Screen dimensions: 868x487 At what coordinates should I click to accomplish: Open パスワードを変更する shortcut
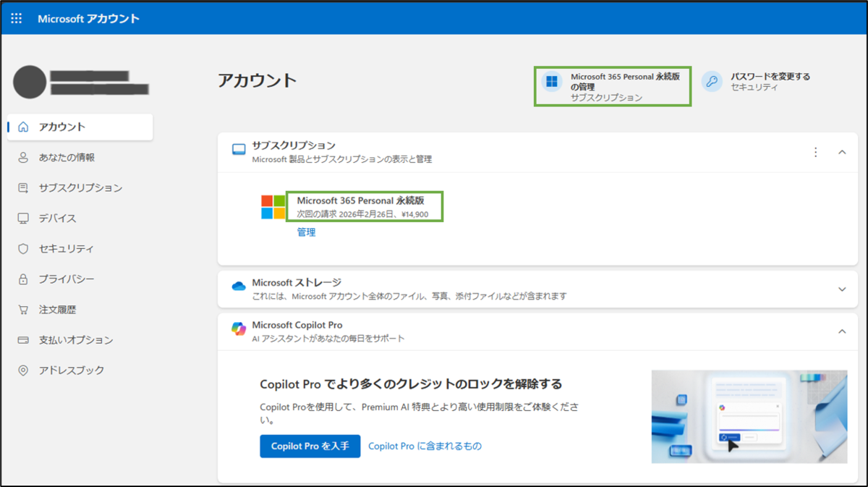[x=756, y=81]
